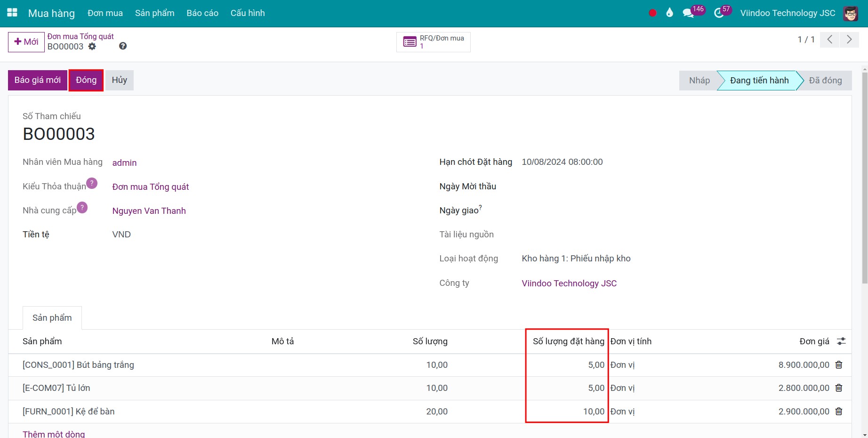Open the Viindoo Technology JSC company field link
The image size is (868, 438).
pos(569,283)
